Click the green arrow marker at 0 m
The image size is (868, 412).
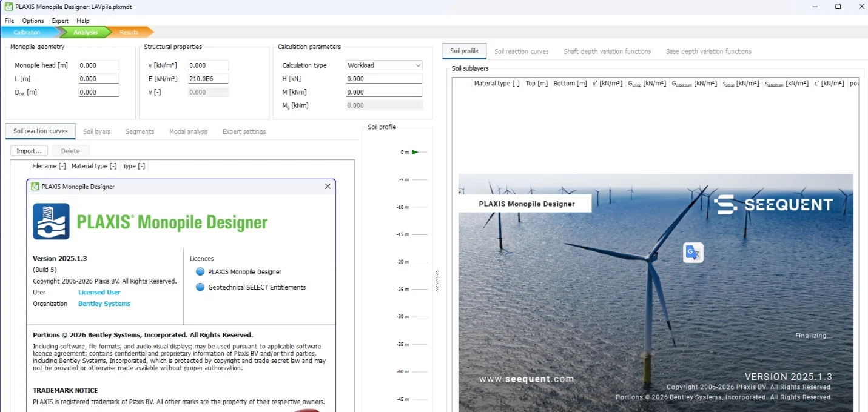point(415,152)
